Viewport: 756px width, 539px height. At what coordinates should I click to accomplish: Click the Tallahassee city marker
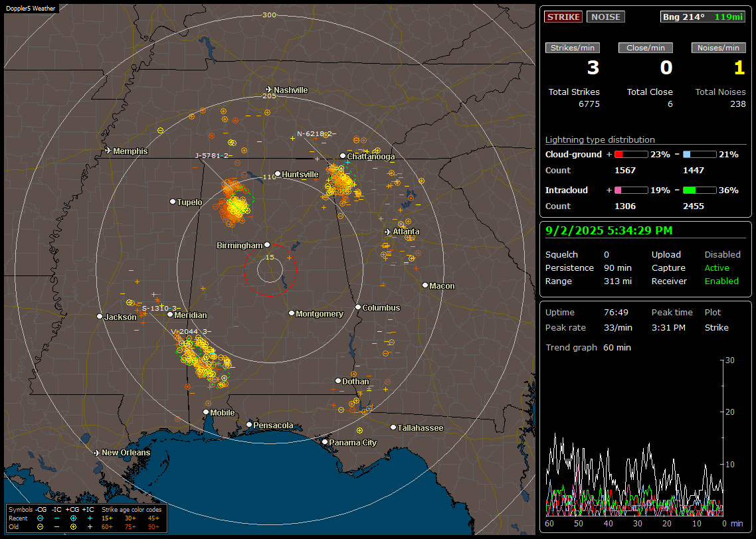pos(393,427)
